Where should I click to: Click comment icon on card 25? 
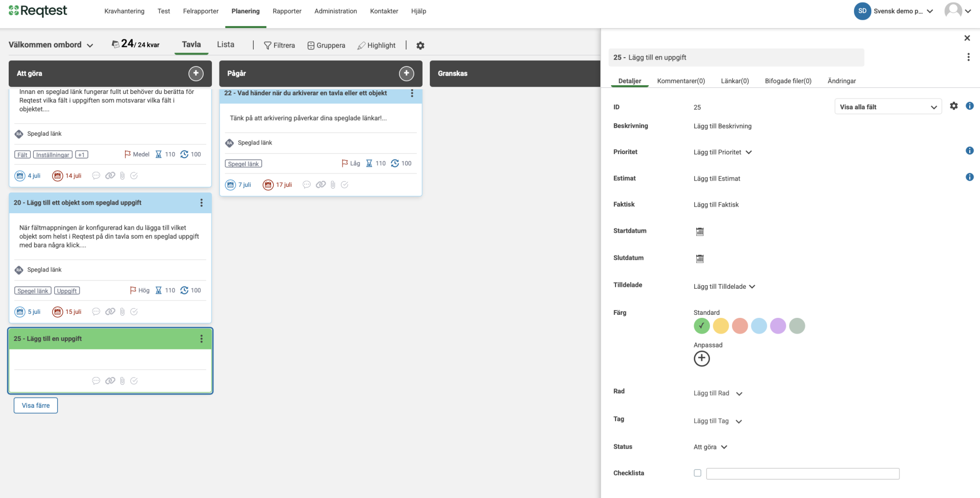click(x=96, y=381)
